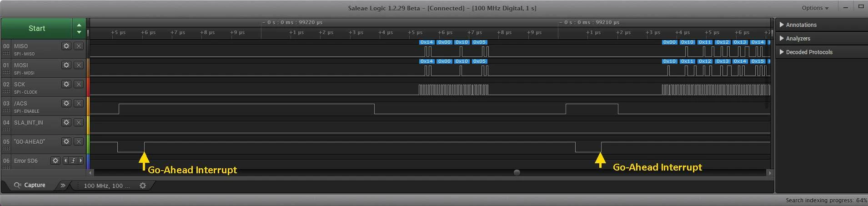The image size is (868, 206).
Task: Click the double-chevron next to Capture tab
Action: pyautogui.click(x=63, y=185)
